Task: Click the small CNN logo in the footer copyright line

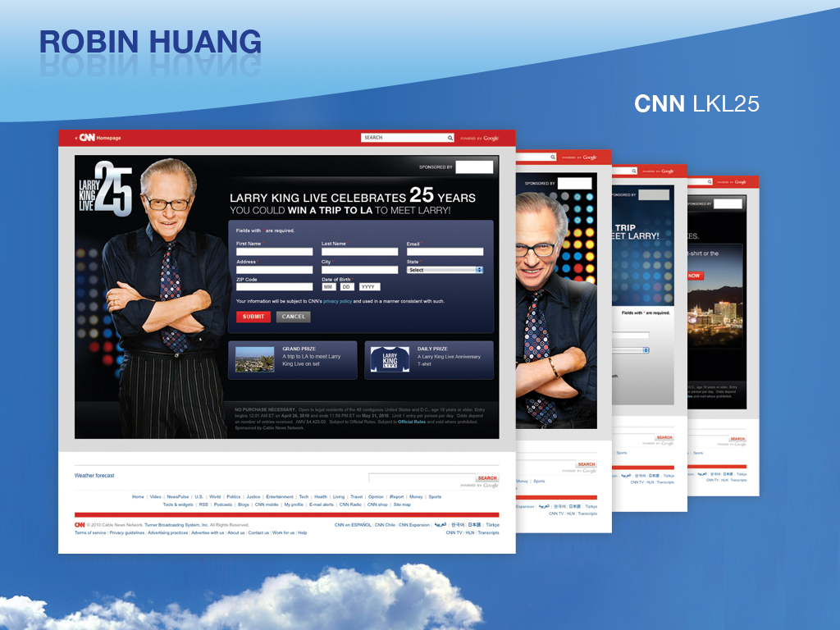Action: click(80, 525)
